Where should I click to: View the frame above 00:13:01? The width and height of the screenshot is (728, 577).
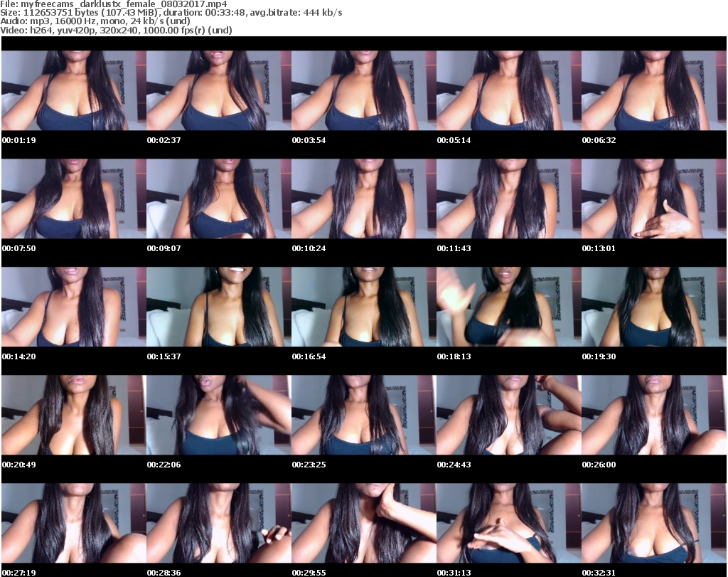[654, 198]
